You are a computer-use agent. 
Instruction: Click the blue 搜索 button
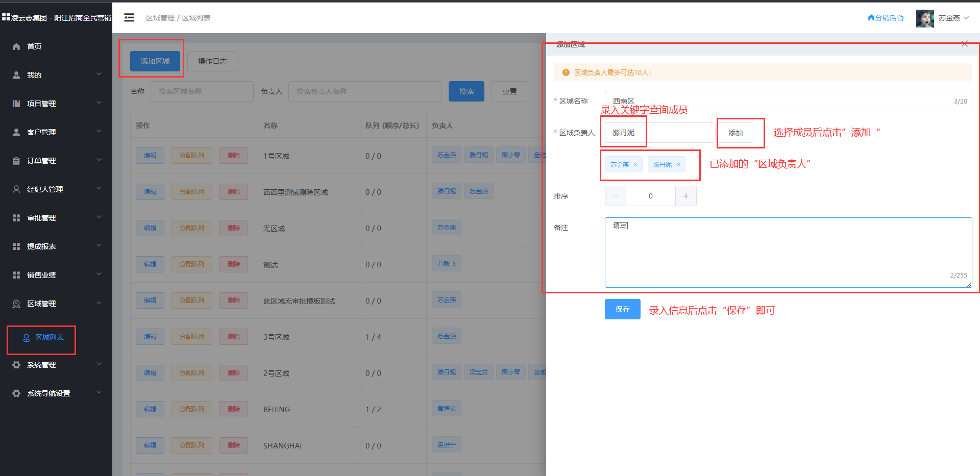[467, 91]
